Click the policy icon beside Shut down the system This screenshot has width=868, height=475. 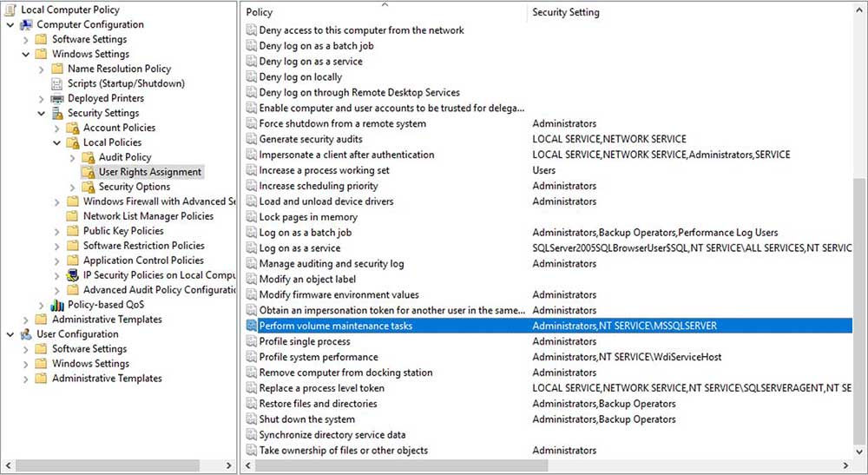[252, 419]
